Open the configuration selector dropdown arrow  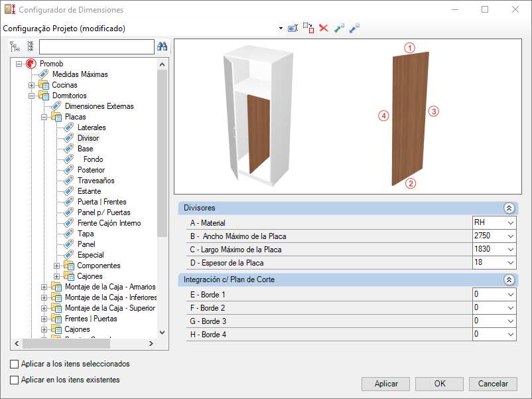(x=281, y=29)
